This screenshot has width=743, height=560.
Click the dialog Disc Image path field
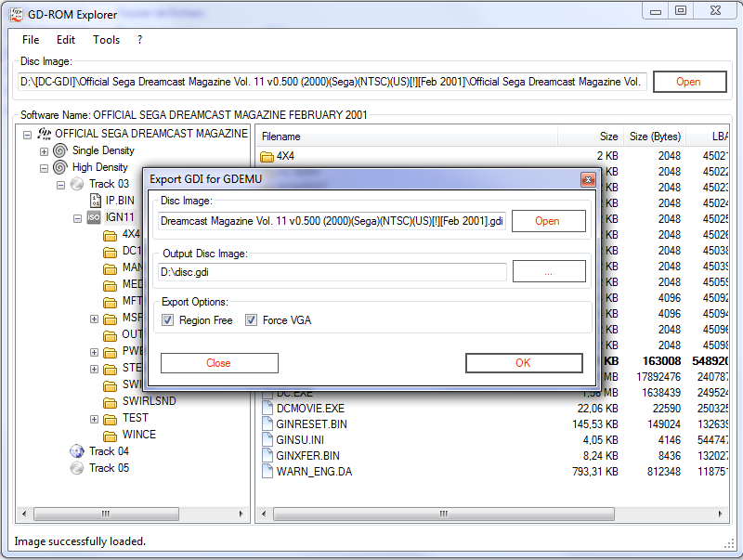(332, 221)
